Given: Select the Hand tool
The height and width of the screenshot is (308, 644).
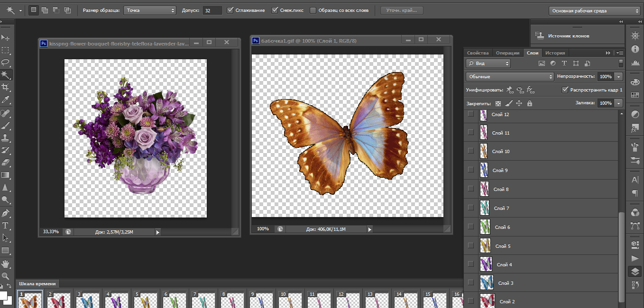Looking at the screenshot, I should (x=6, y=263).
